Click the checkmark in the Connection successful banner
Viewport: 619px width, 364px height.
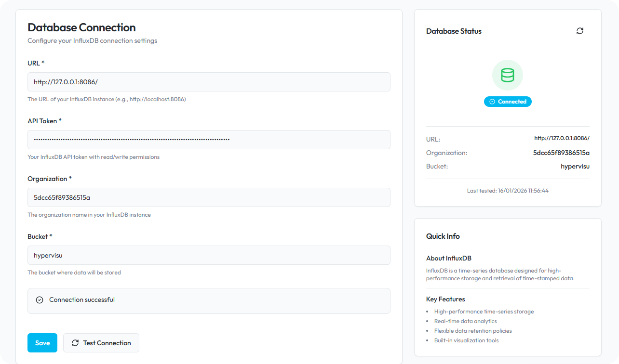tap(39, 299)
